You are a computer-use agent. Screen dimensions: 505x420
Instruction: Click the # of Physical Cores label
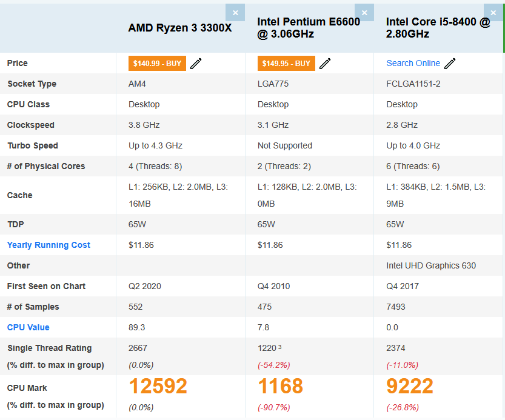pos(46,167)
